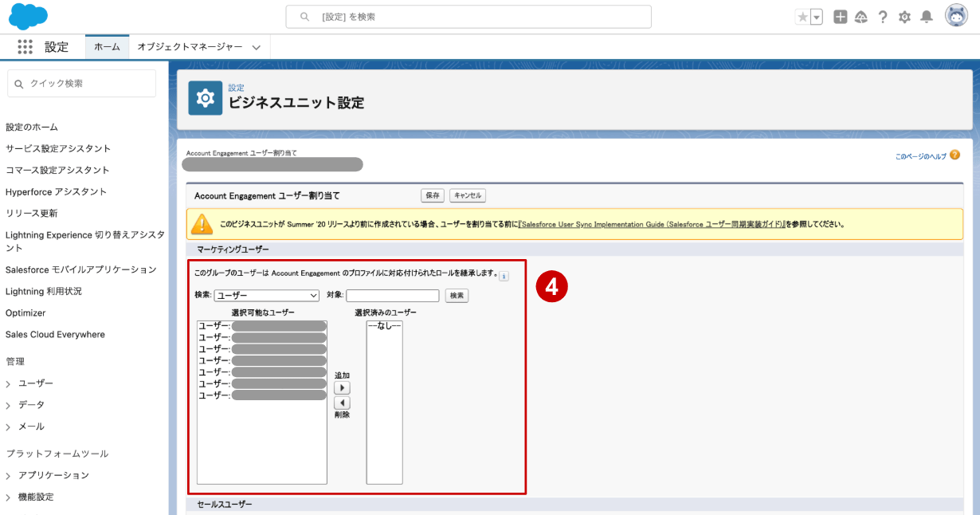The height and width of the screenshot is (515, 980).
Task: Click the Salesforce cloud logo
Action: [28, 16]
